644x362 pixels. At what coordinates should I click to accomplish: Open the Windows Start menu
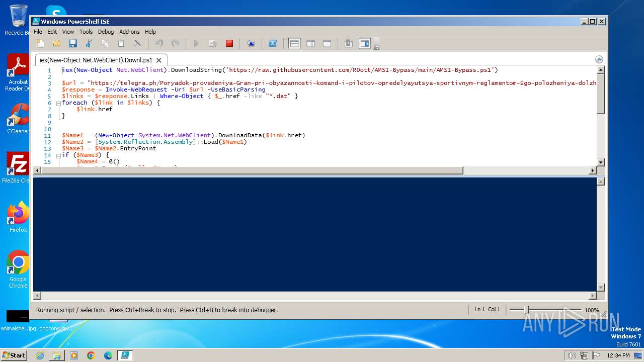14,355
